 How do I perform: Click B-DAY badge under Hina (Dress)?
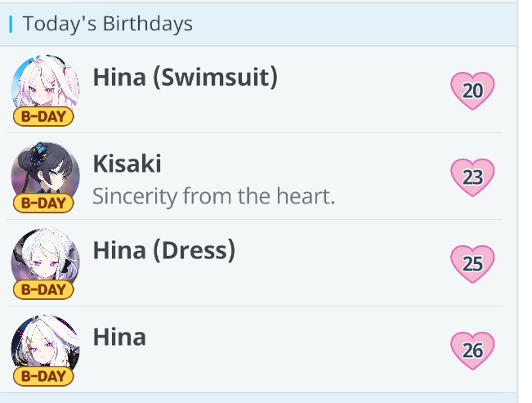point(43,289)
